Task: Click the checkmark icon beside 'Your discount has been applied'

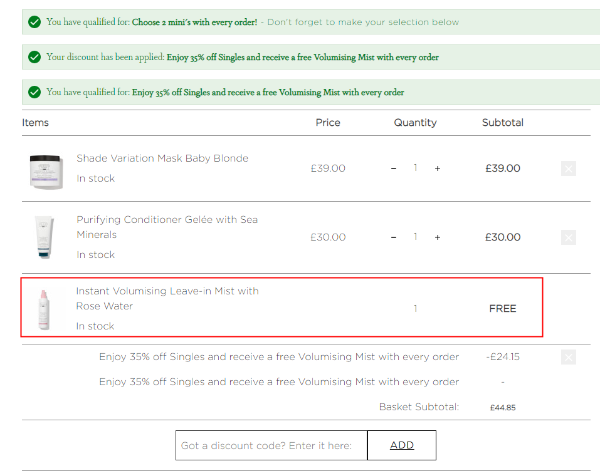Action: click(x=35, y=57)
